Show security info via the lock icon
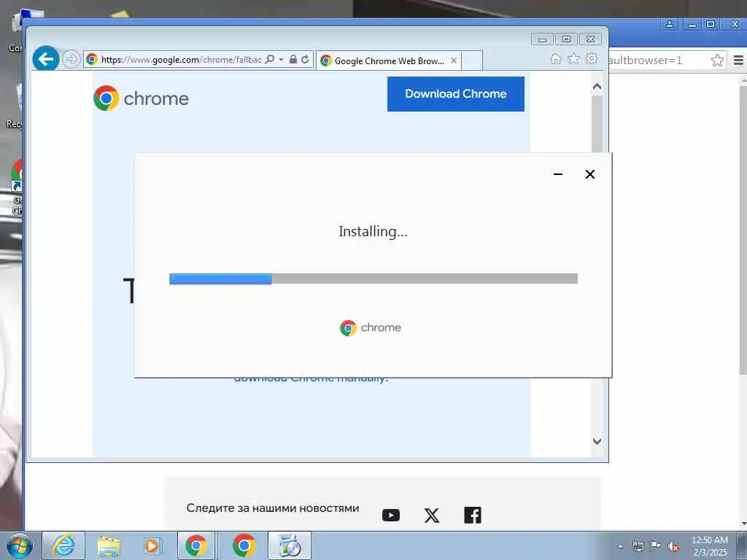This screenshot has width=747, height=560. [x=293, y=60]
